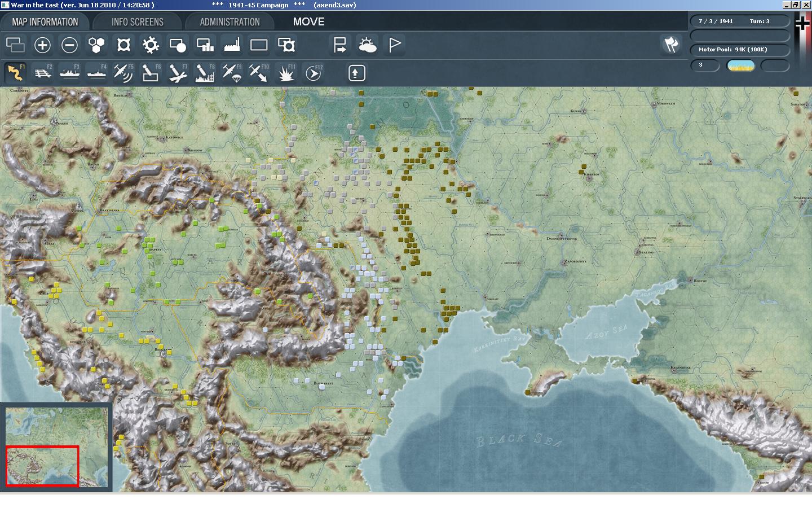Open the ADMINISTRATION tab
812x508 pixels.
230,22
